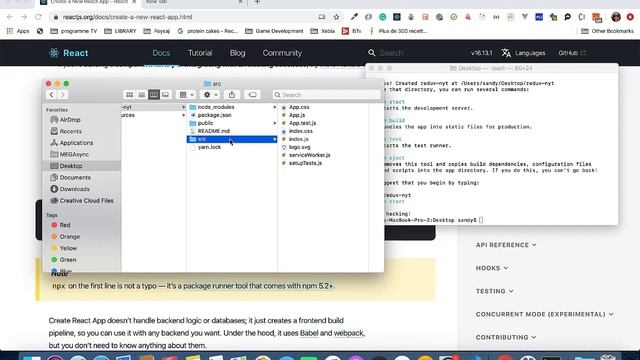Click the Finder search field

(x=327, y=95)
